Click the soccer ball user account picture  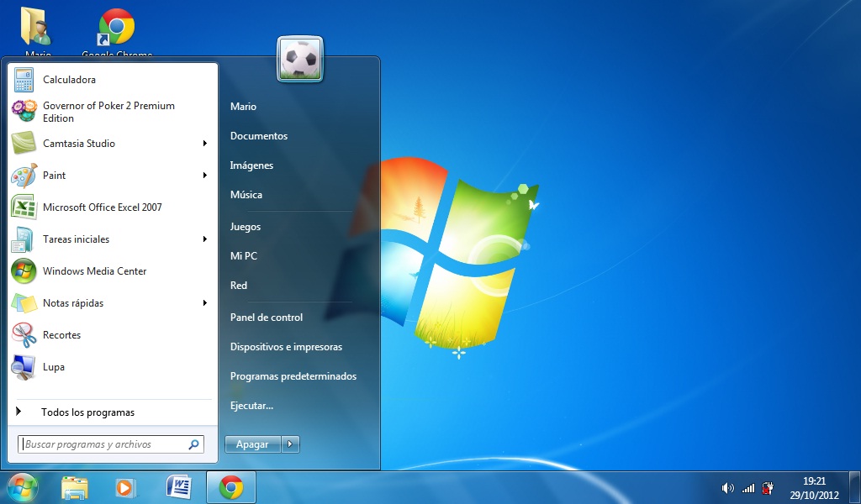click(299, 59)
